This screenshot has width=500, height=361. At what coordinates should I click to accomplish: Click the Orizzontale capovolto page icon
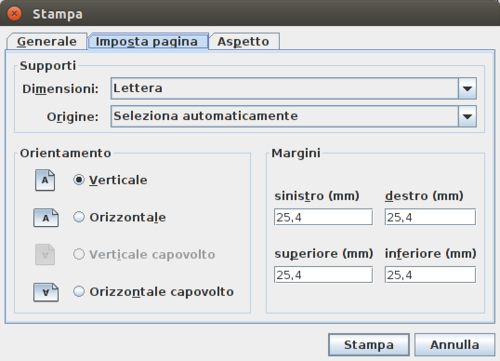coord(46,292)
